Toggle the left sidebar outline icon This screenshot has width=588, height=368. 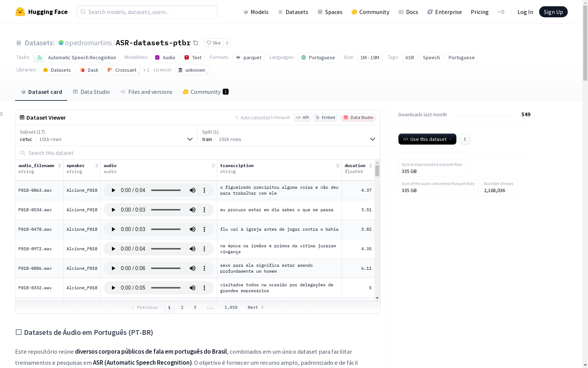1,114
